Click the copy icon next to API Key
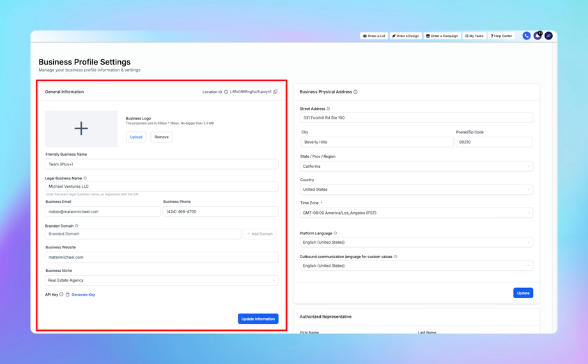Screen dimensions: 588x364 pos(68,295)
